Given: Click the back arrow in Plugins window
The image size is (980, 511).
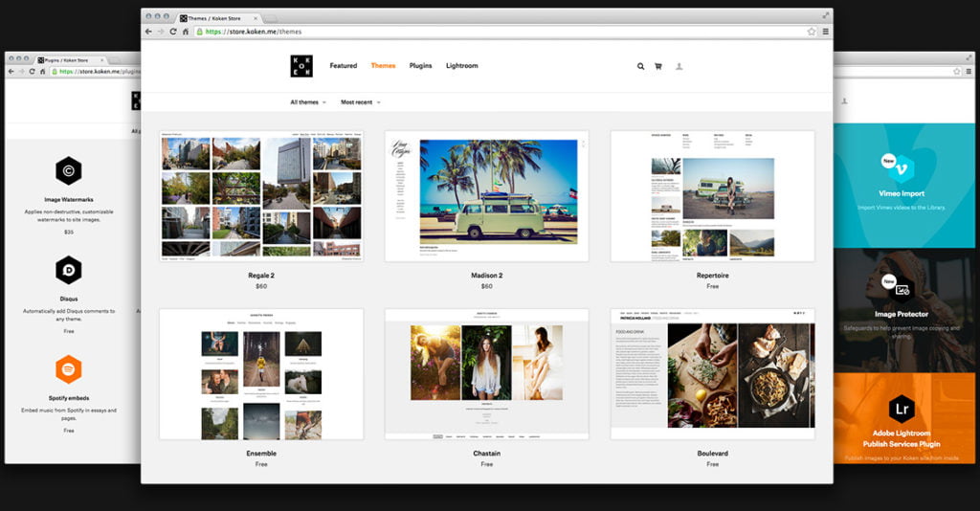Looking at the screenshot, I should pos(11,71).
